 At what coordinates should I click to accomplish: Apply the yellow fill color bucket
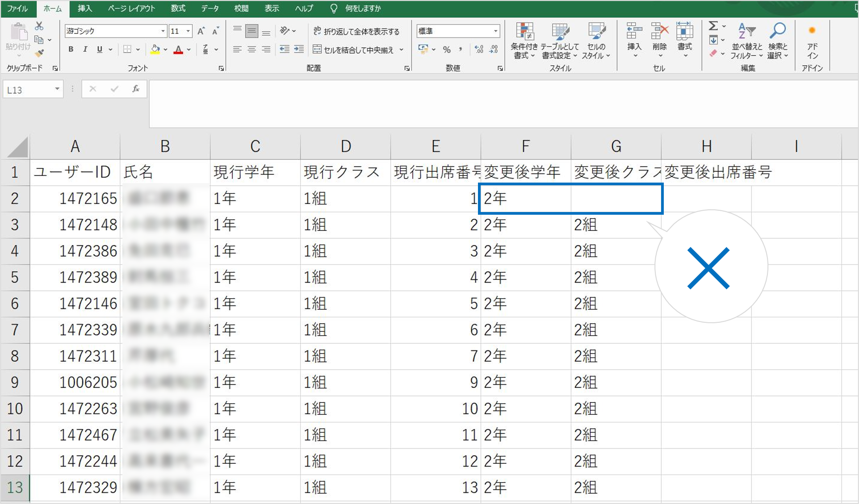155,50
